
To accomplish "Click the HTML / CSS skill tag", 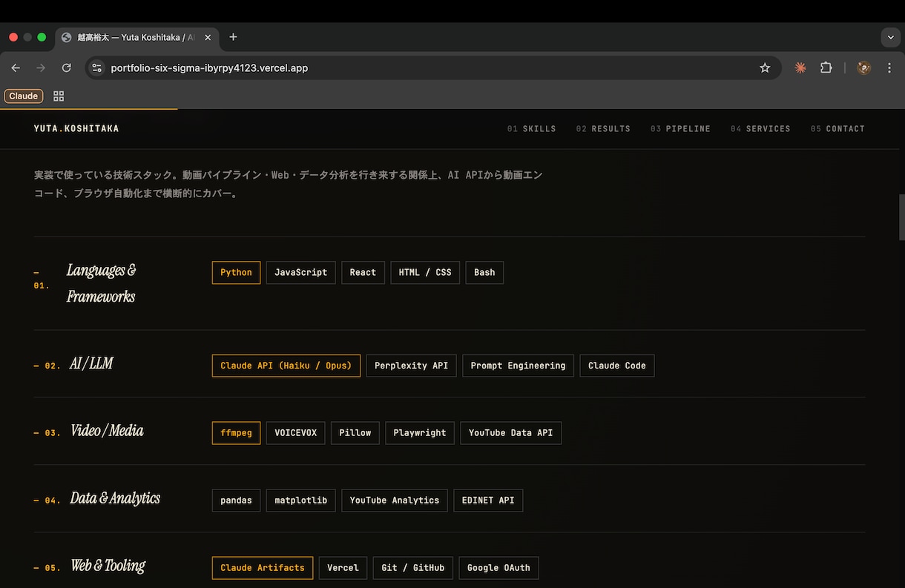I will pos(425,272).
